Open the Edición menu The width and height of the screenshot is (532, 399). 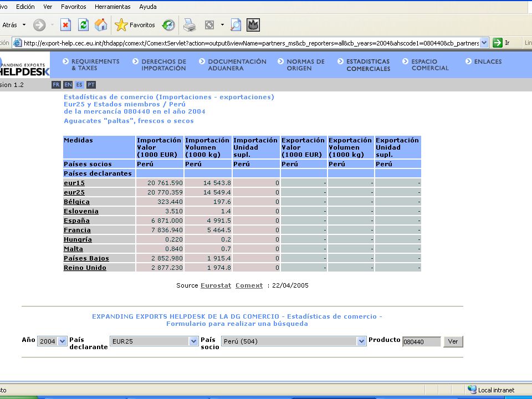click(x=25, y=7)
